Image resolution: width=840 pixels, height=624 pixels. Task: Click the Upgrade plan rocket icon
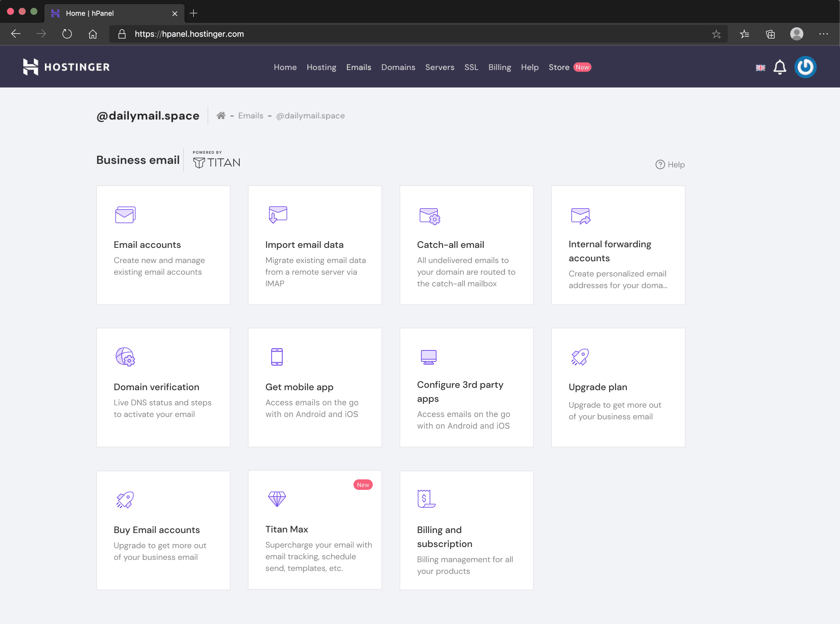click(x=580, y=357)
